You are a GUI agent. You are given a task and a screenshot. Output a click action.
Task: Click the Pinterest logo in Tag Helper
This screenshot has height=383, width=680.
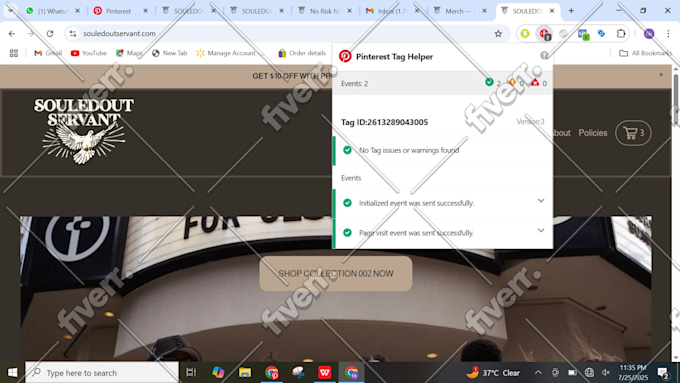(x=345, y=56)
